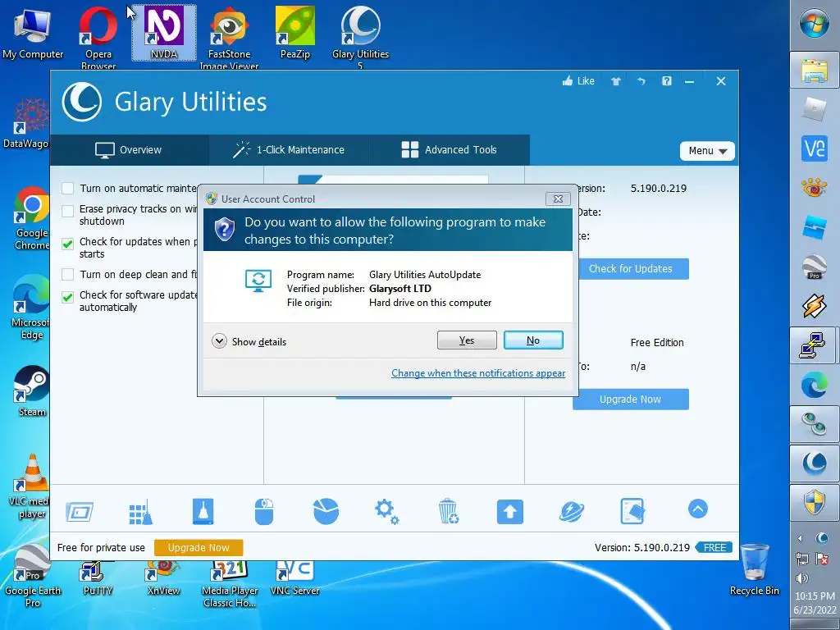The height and width of the screenshot is (630, 840).
Task: Open Windows Explorer from the taskbar
Action: (815, 71)
